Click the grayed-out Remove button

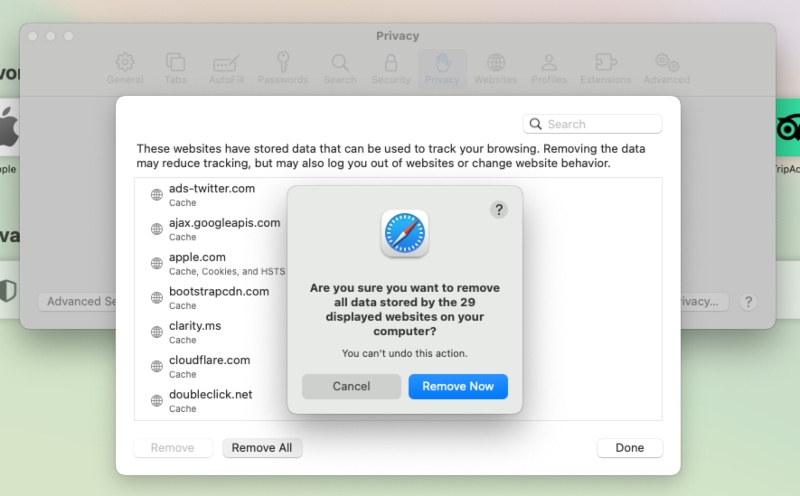click(x=172, y=448)
